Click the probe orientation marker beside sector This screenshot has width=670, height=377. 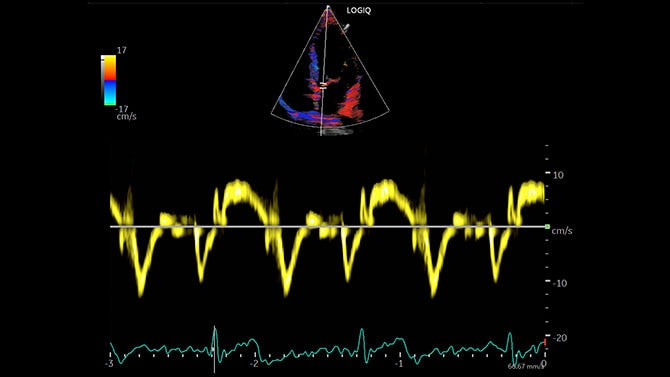tap(346, 28)
